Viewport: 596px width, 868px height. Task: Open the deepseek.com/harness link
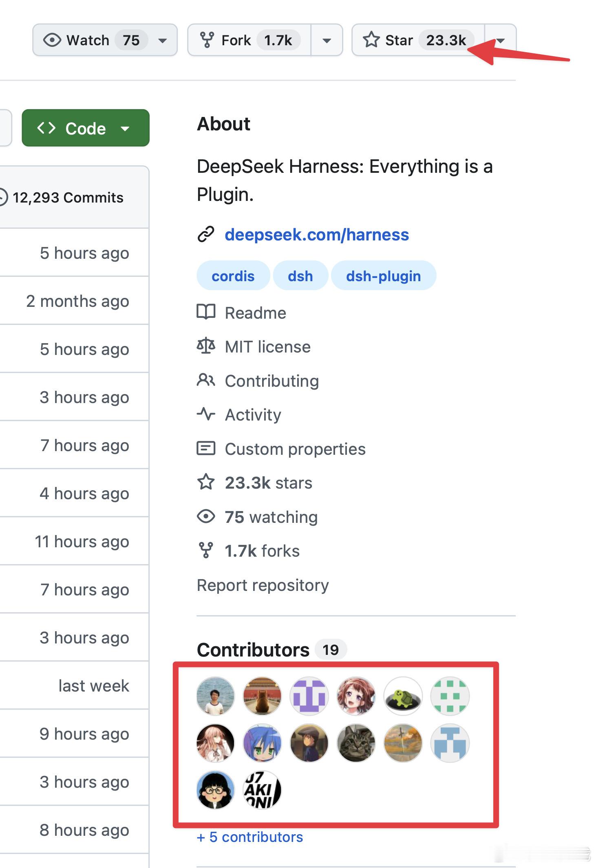pos(317,235)
